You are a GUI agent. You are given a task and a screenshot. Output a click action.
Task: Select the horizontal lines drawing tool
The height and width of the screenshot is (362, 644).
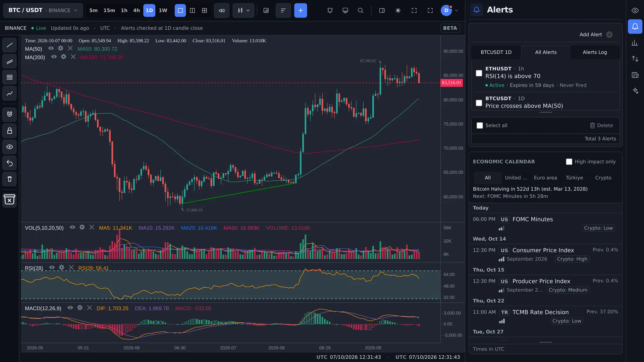pyautogui.click(x=9, y=77)
